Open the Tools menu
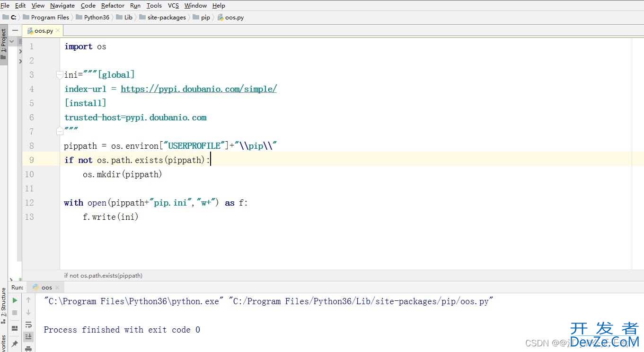 tap(154, 6)
